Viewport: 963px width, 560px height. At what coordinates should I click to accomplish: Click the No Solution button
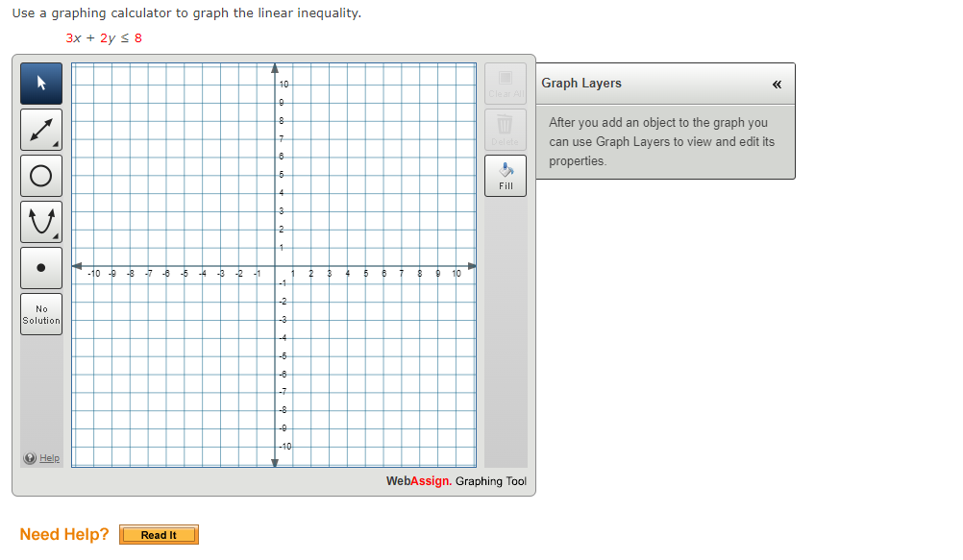(x=41, y=314)
